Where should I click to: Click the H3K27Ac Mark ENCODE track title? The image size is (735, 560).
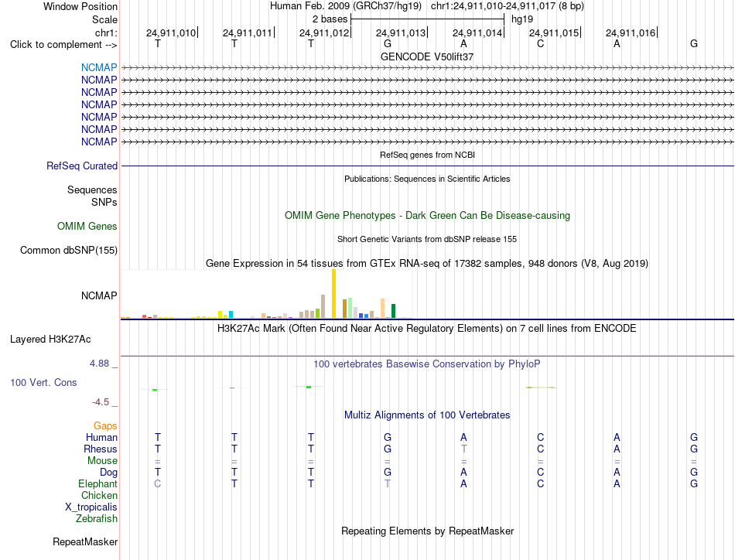(x=427, y=328)
